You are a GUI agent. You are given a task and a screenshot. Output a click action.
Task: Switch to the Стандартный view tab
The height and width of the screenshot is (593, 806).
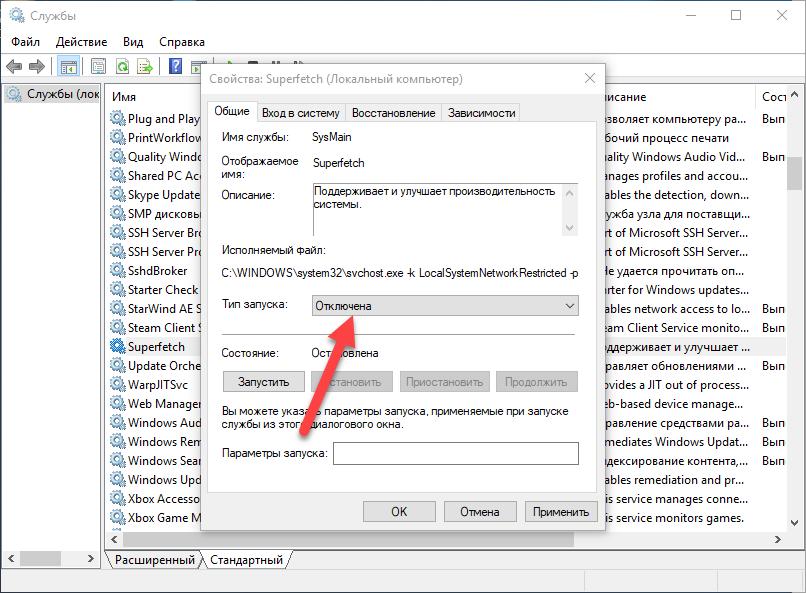(x=246, y=560)
